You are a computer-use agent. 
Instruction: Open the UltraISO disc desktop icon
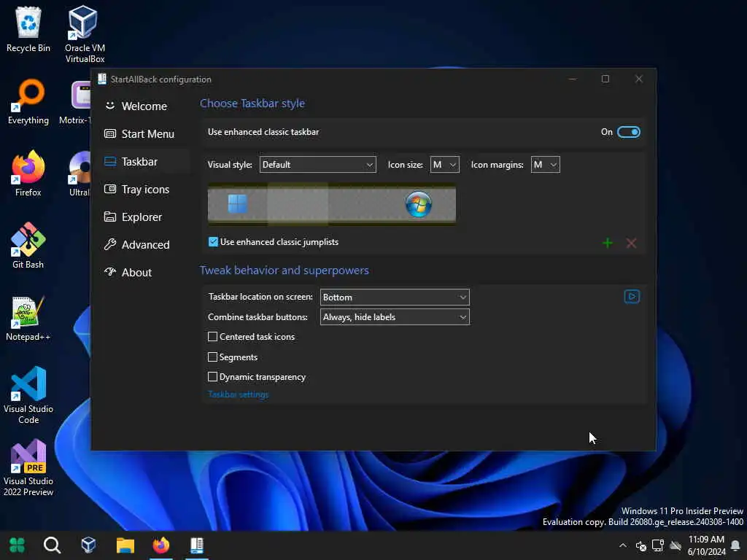(x=79, y=174)
